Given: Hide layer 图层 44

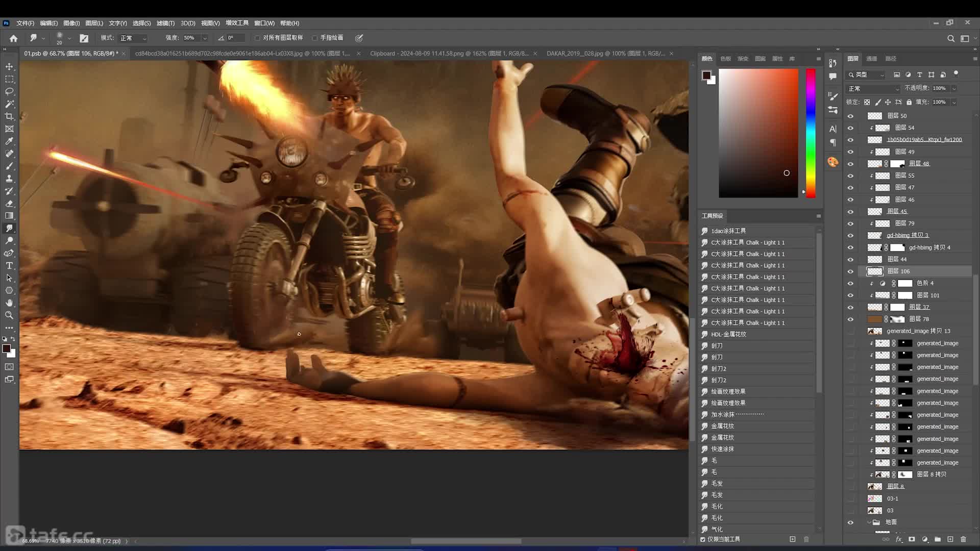Looking at the screenshot, I should 850,259.
